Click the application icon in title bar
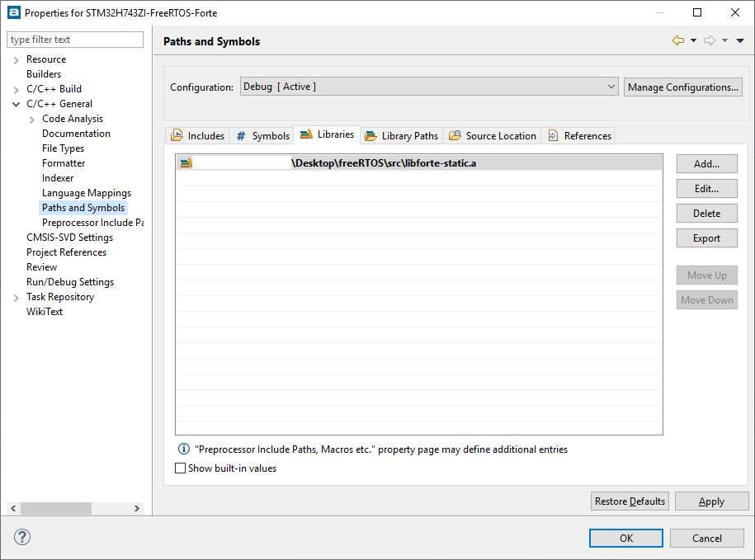 point(14,12)
